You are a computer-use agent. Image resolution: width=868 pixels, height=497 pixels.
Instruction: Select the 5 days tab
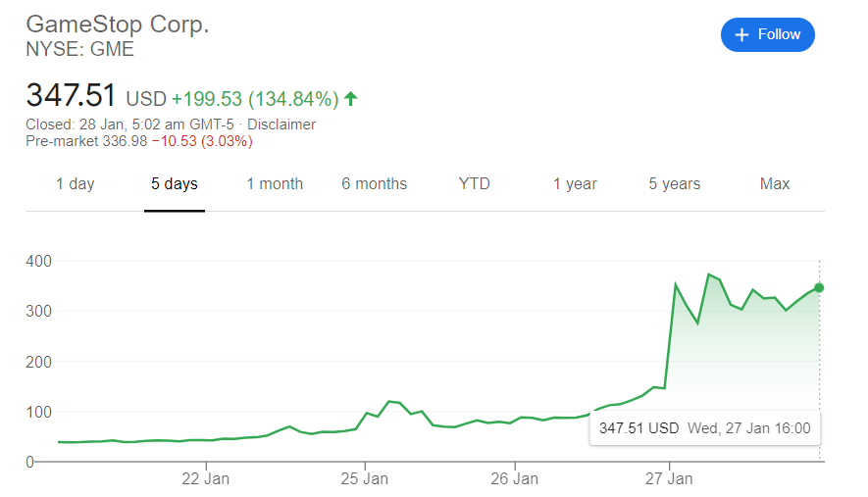coord(175,183)
